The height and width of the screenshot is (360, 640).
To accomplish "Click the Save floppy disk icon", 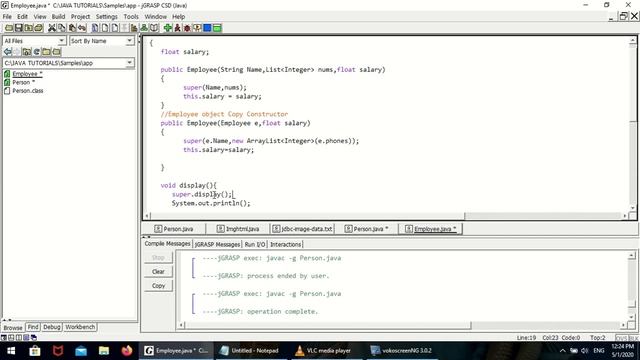I will (x=19, y=28).
